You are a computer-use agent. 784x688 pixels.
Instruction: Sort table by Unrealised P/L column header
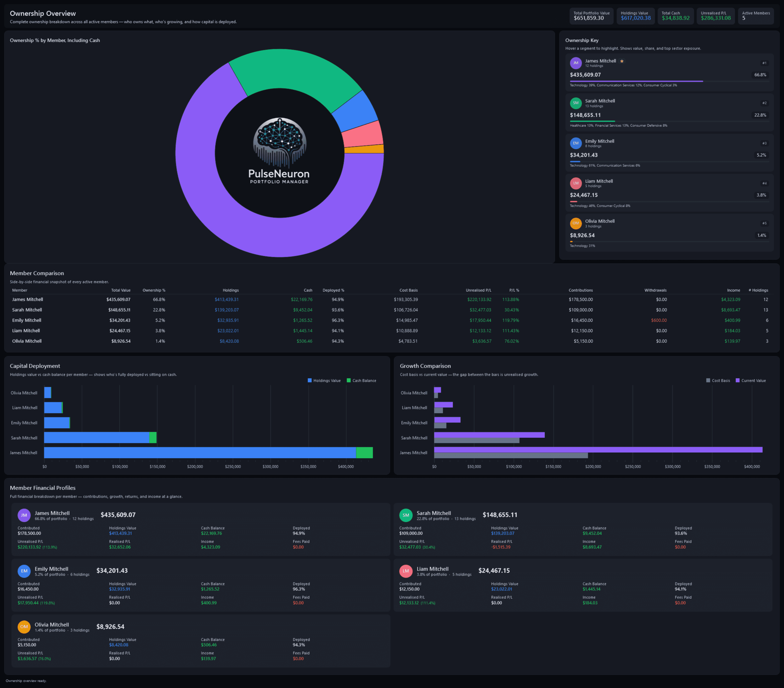(478, 290)
